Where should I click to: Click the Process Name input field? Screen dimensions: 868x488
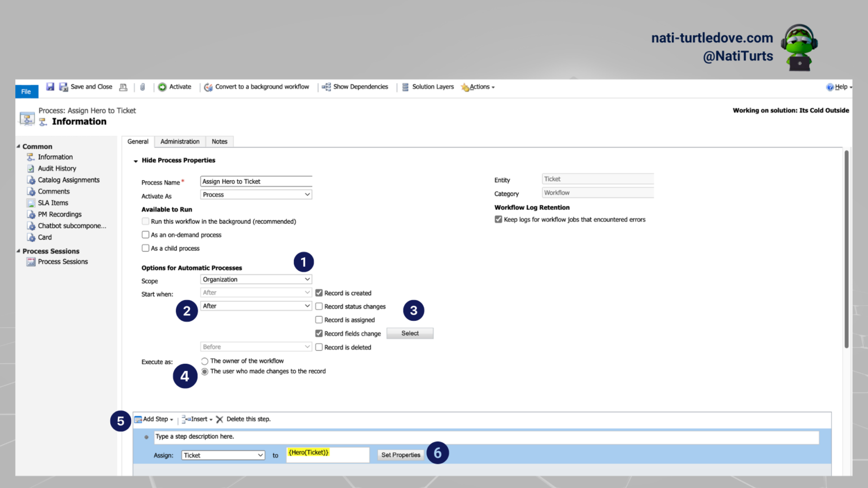click(256, 181)
